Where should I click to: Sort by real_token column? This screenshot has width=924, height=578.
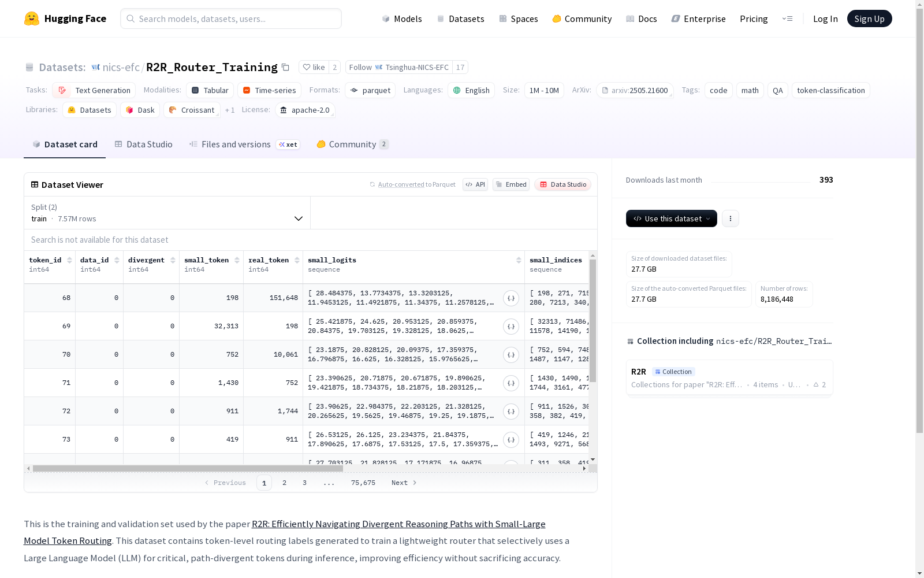click(x=297, y=260)
